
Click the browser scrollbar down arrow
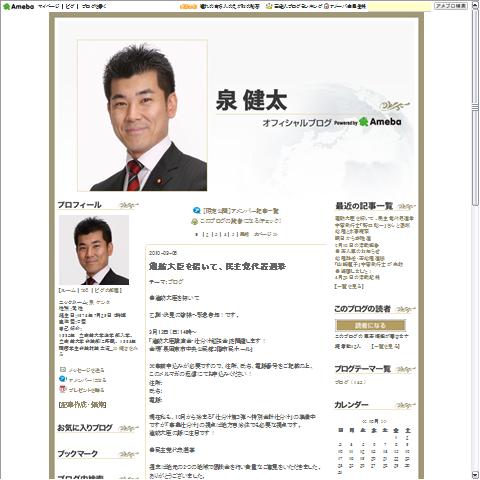point(475,475)
